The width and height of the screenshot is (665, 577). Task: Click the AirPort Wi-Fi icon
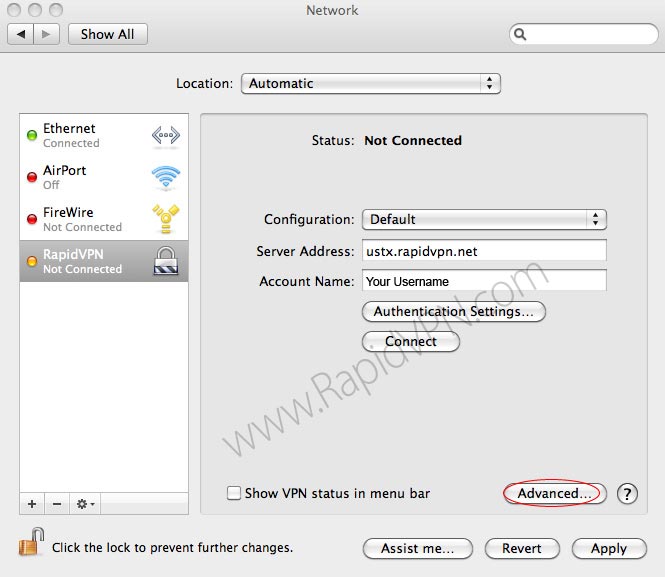(166, 177)
